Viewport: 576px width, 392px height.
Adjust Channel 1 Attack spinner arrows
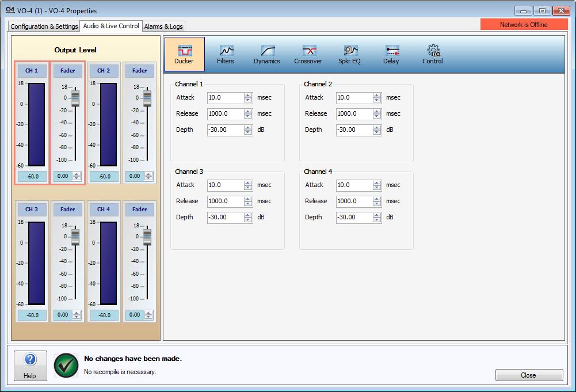coord(248,98)
